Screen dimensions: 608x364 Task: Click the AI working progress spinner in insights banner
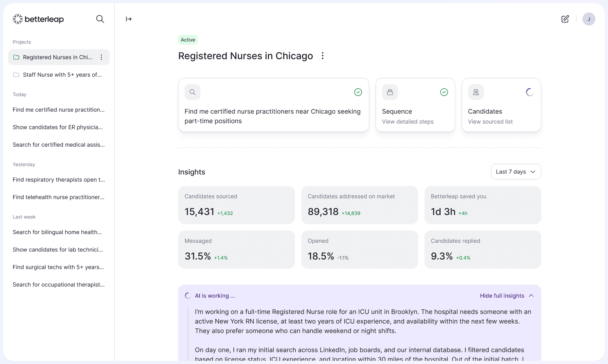(188, 295)
